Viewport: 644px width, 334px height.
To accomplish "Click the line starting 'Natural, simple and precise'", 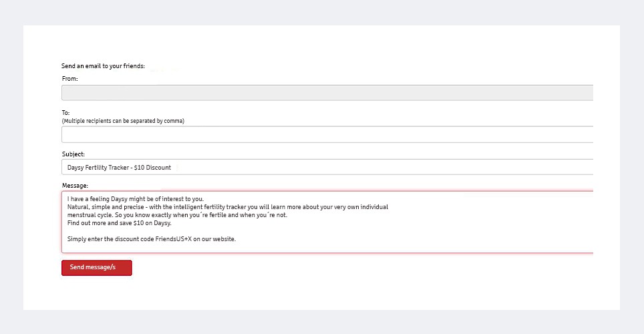I will coord(228,206).
